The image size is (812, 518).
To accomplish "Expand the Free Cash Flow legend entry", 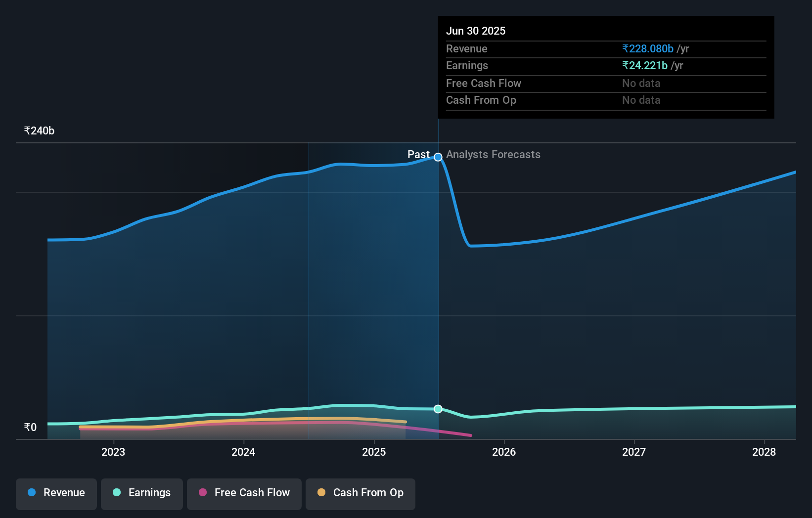I will point(244,494).
